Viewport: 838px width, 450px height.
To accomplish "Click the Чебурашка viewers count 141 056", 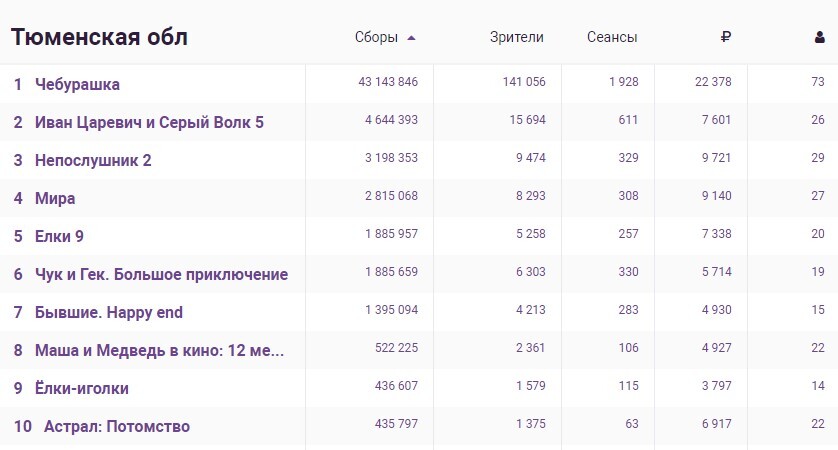I will [523, 82].
